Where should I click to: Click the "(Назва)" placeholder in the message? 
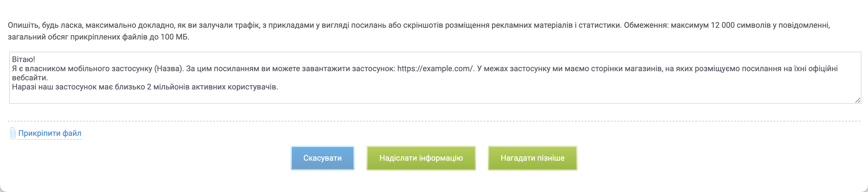tap(169, 69)
